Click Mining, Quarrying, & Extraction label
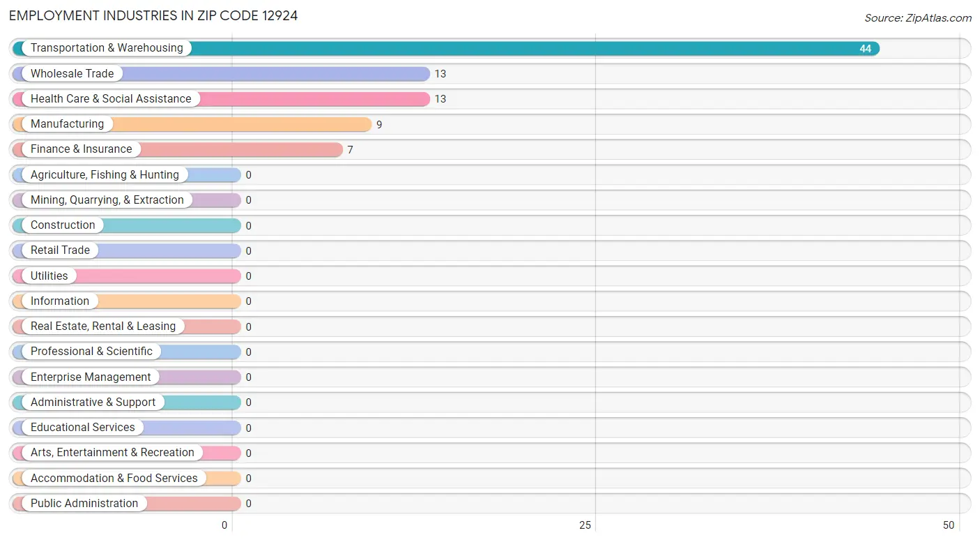This screenshot has height=542, width=980. click(107, 200)
